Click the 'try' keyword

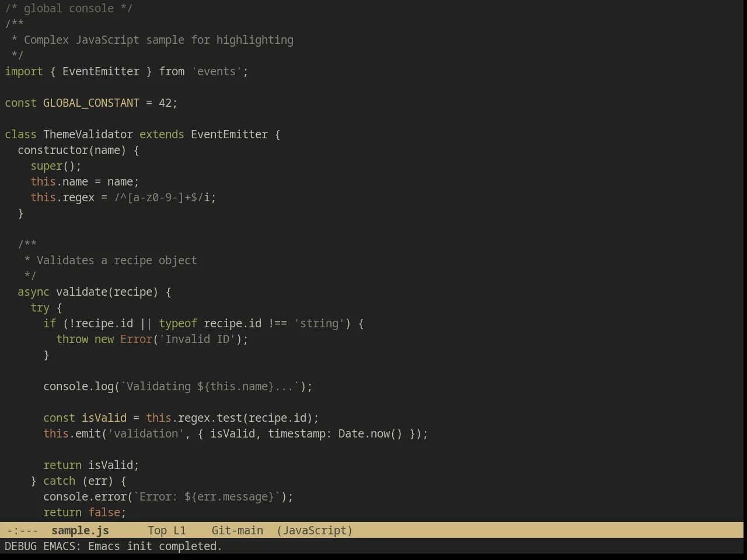click(x=40, y=308)
